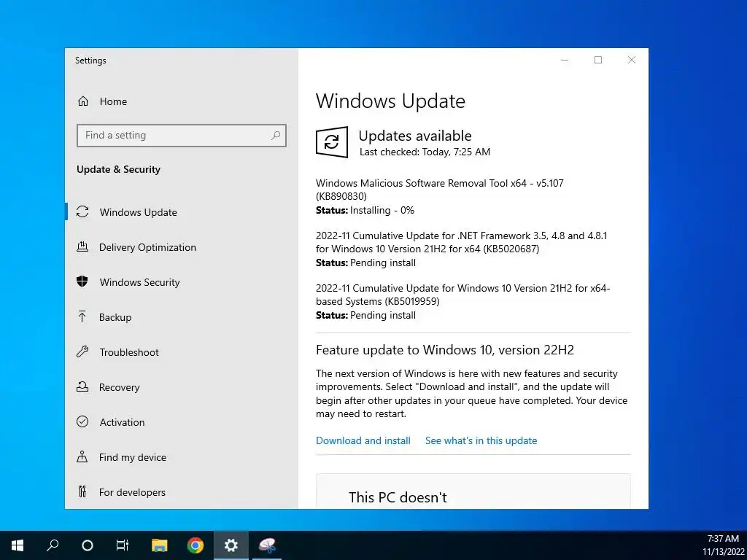
Task: Click the Find my device person icon
Action: pos(82,456)
